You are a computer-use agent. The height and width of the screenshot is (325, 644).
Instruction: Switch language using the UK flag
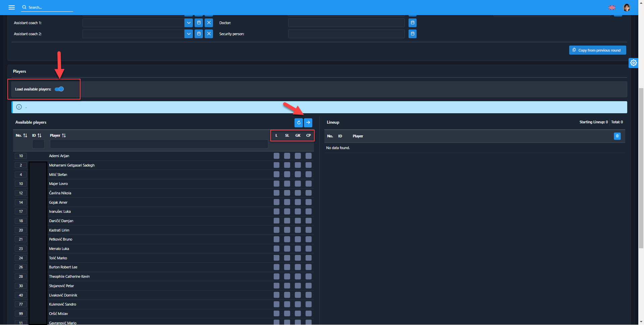click(x=612, y=7)
